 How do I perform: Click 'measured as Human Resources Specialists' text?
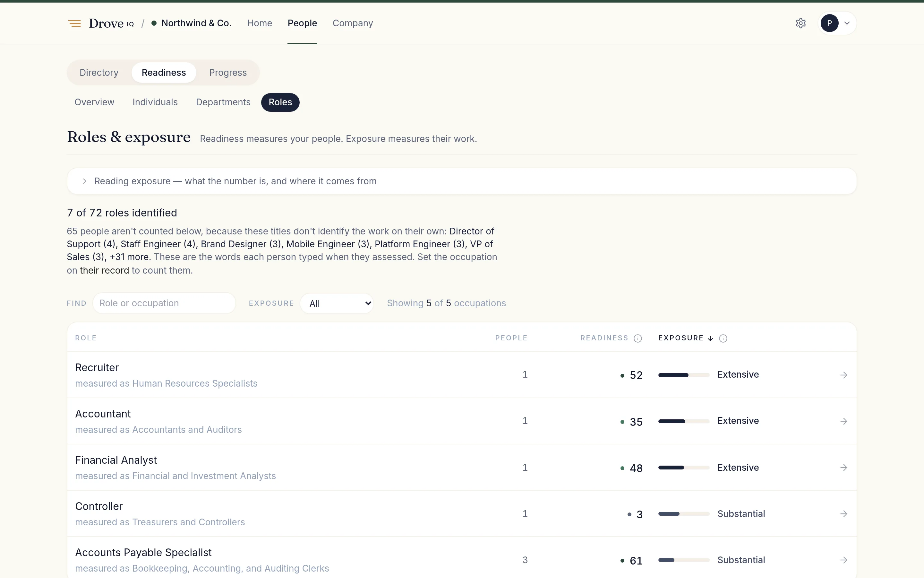pyautogui.click(x=166, y=383)
